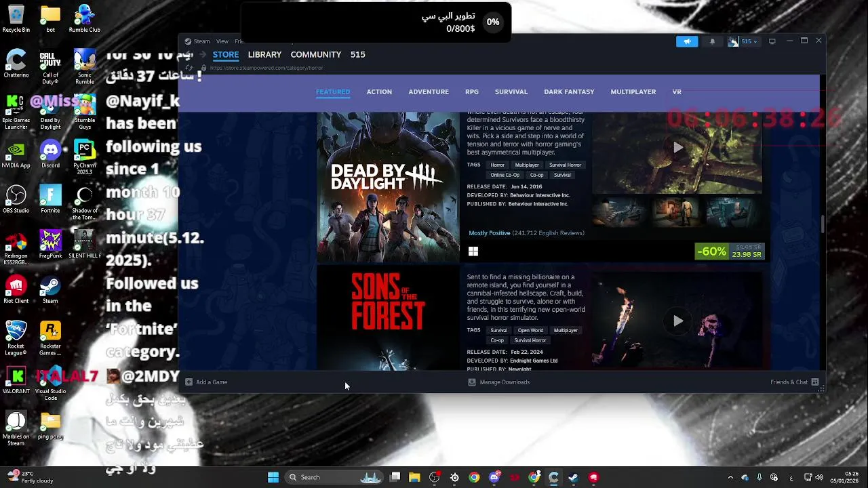
Task: Open the Steam menu in title bar
Action: [x=197, y=41]
